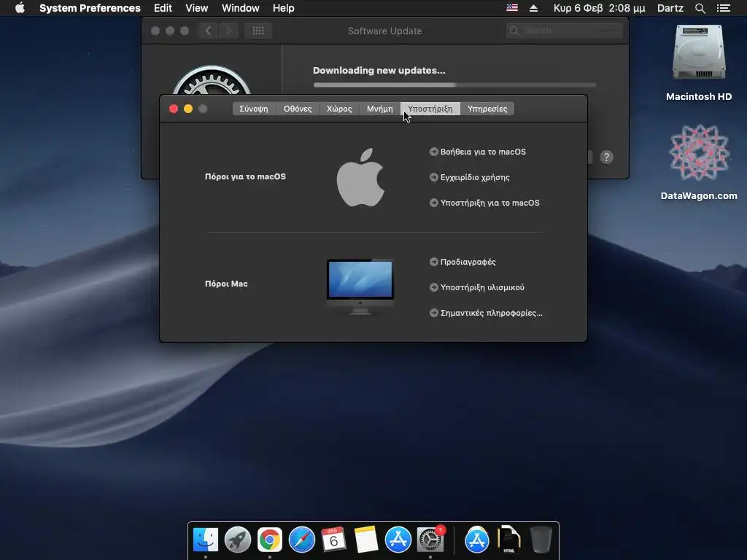Open Σημαντικές πληροφορίες link

pyautogui.click(x=486, y=313)
